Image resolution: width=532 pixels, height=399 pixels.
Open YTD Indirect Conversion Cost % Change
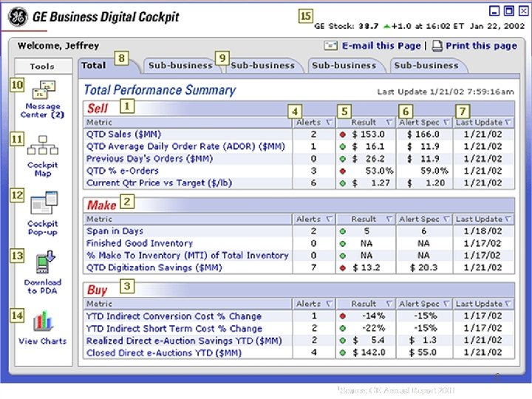point(174,316)
